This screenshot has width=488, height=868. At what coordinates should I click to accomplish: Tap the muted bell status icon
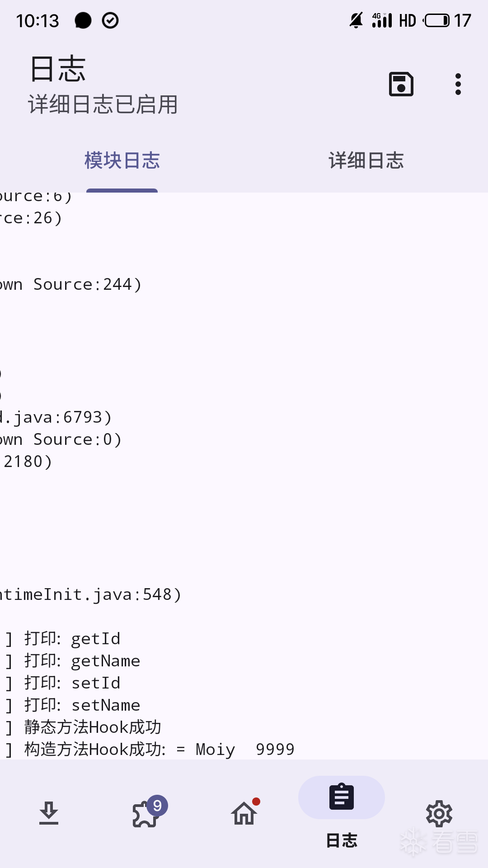pos(356,20)
